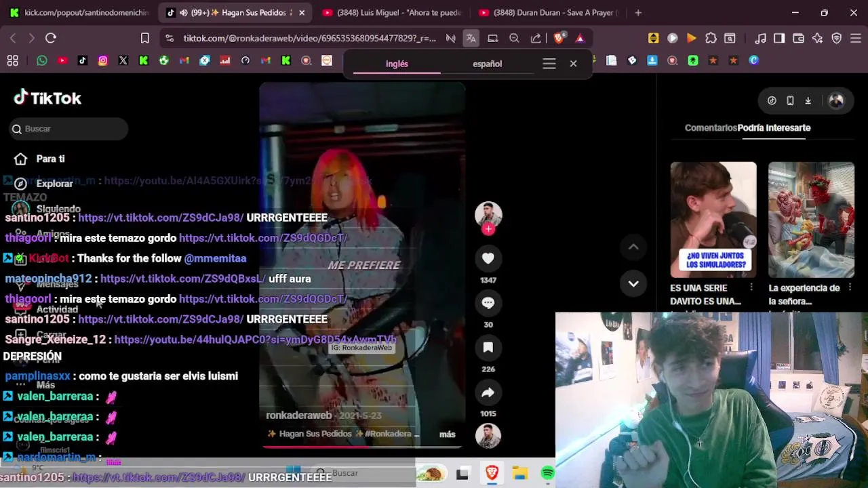Open Sangre_Xeneize_12's YouTube link in chat

click(255, 340)
